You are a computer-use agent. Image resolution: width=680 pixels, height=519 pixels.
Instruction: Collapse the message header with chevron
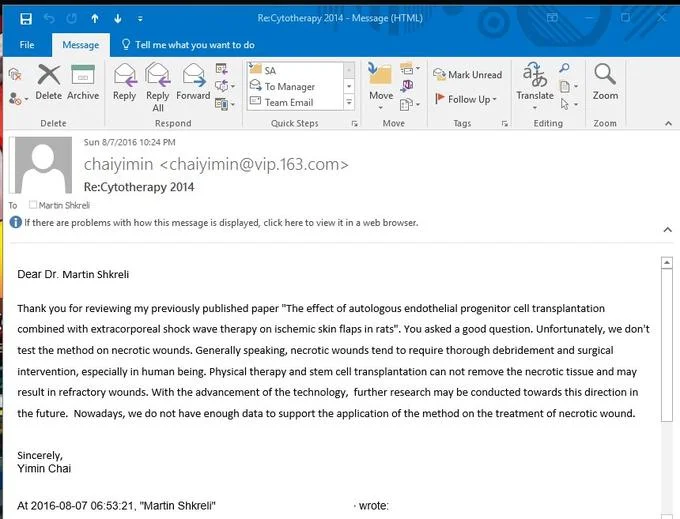click(x=668, y=229)
